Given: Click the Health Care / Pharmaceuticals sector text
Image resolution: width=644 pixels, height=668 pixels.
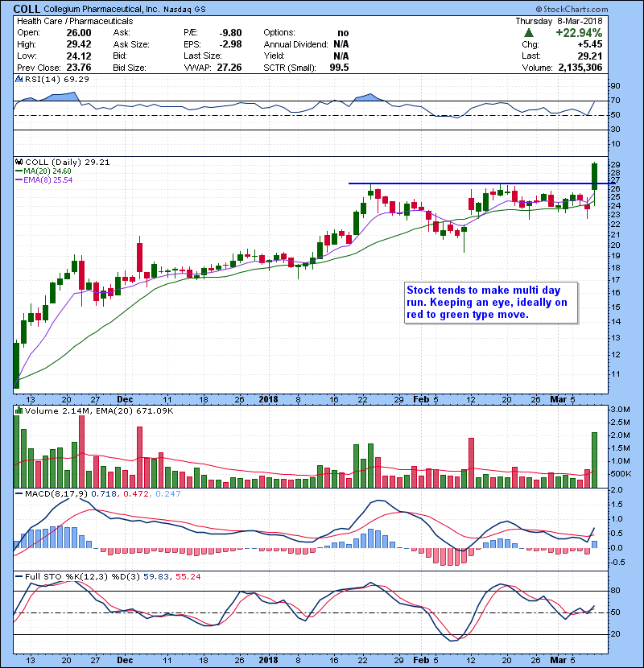Looking at the screenshot, I should [x=75, y=21].
